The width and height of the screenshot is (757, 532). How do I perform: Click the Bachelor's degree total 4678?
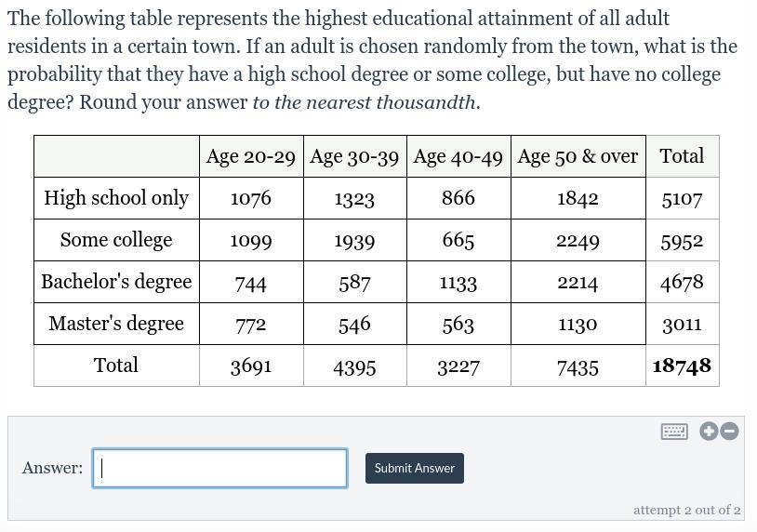pos(682,282)
